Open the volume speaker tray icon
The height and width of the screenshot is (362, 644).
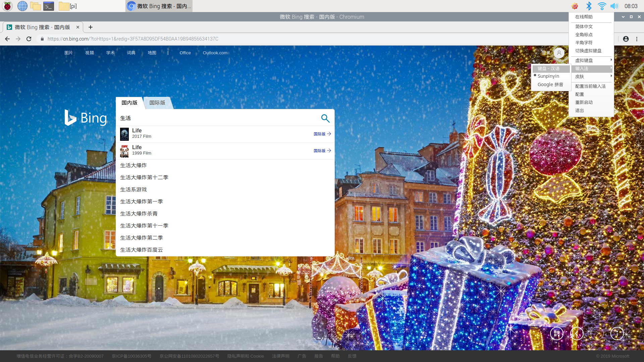(614, 6)
